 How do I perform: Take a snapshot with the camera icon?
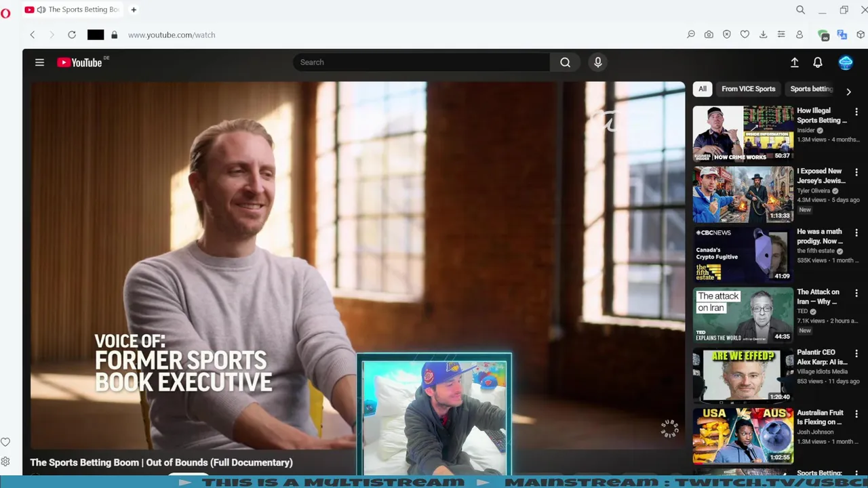pyautogui.click(x=709, y=35)
